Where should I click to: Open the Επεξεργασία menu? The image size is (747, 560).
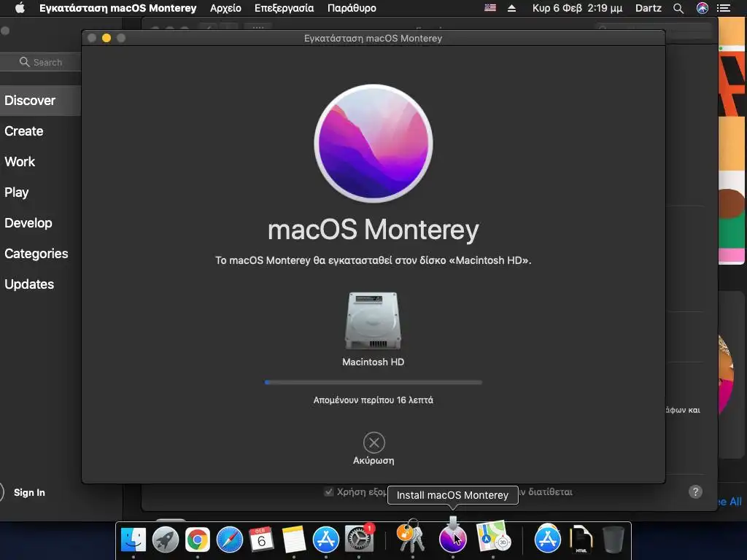(x=284, y=8)
